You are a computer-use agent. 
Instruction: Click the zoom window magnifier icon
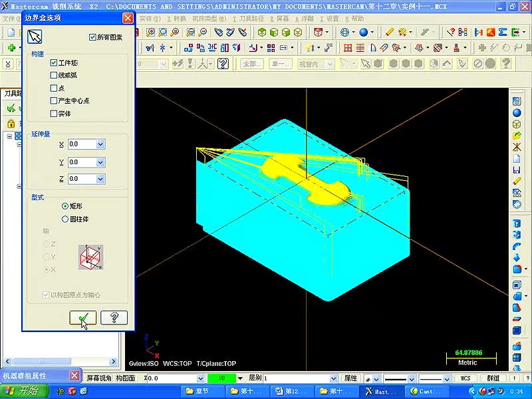[163, 32]
